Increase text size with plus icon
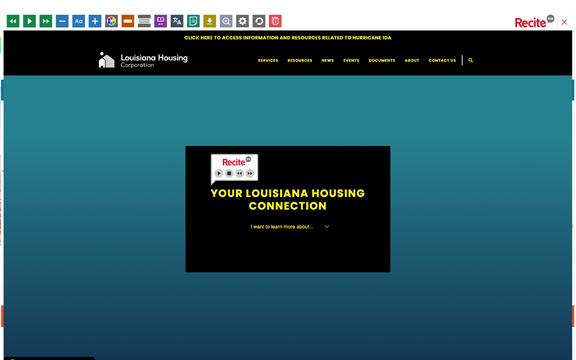The width and height of the screenshot is (576, 360). pos(95,21)
